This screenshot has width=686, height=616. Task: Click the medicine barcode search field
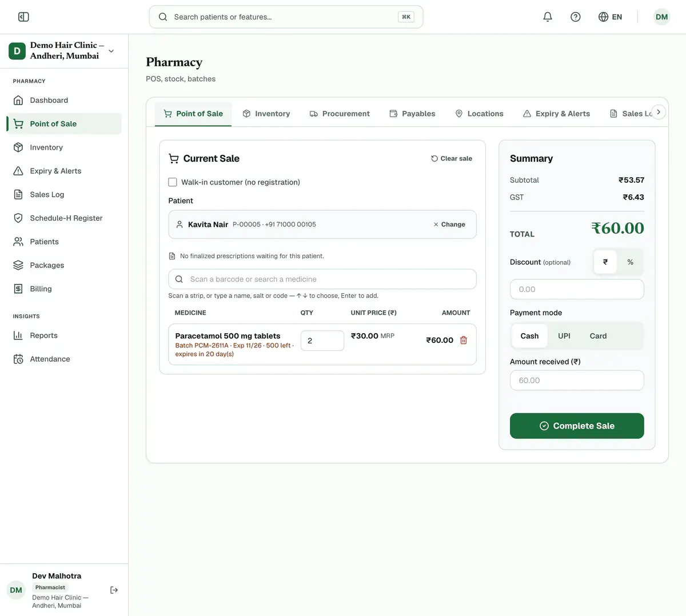click(x=322, y=279)
